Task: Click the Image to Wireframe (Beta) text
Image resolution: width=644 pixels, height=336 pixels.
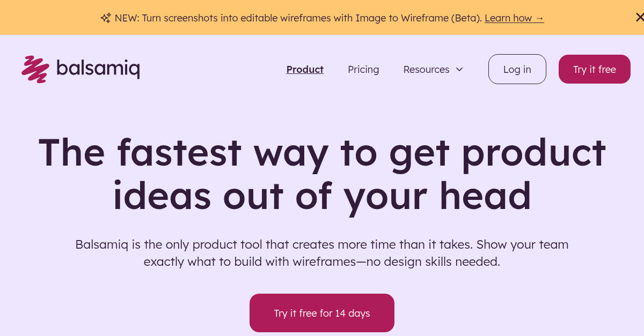Action: 419,18
